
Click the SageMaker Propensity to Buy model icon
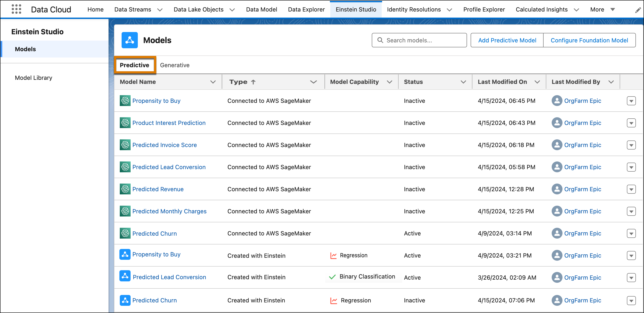point(125,101)
